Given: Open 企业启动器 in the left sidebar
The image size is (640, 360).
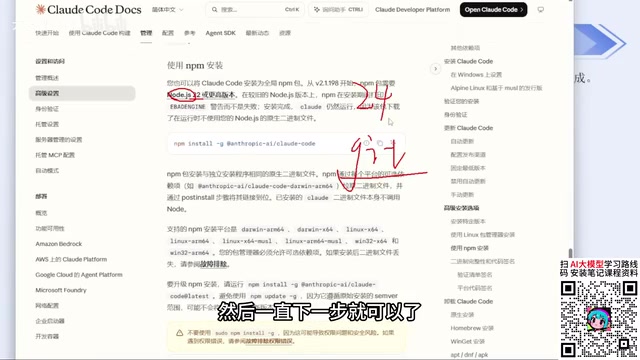Looking at the screenshot, I should tap(50, 321).
